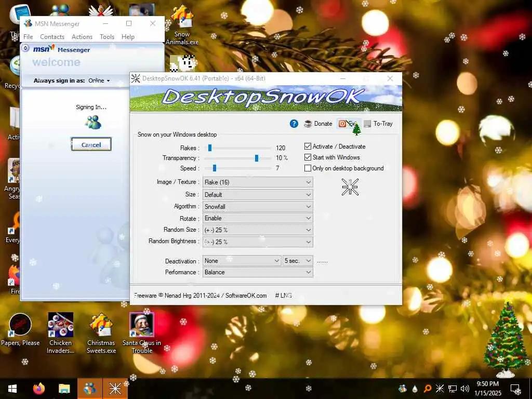532x399 pixels.
Task: Open the Snow Animals.exe desktop icon
Action: tap(182, 26)
